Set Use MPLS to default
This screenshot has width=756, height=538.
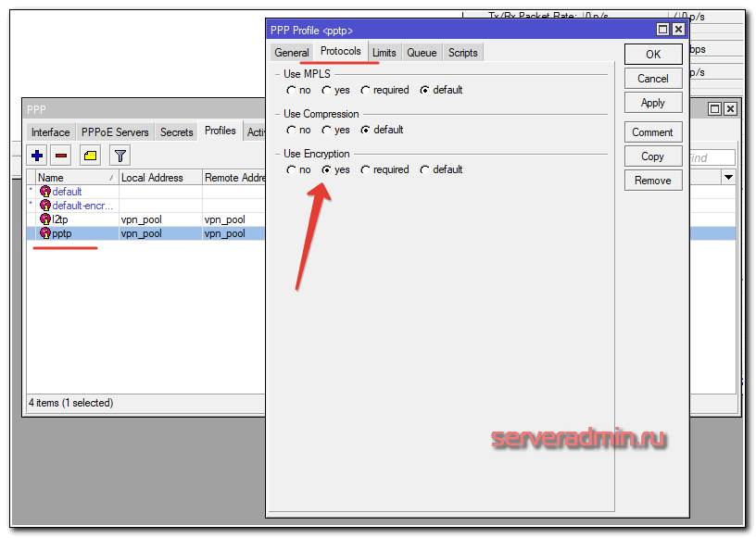[424, 91]
